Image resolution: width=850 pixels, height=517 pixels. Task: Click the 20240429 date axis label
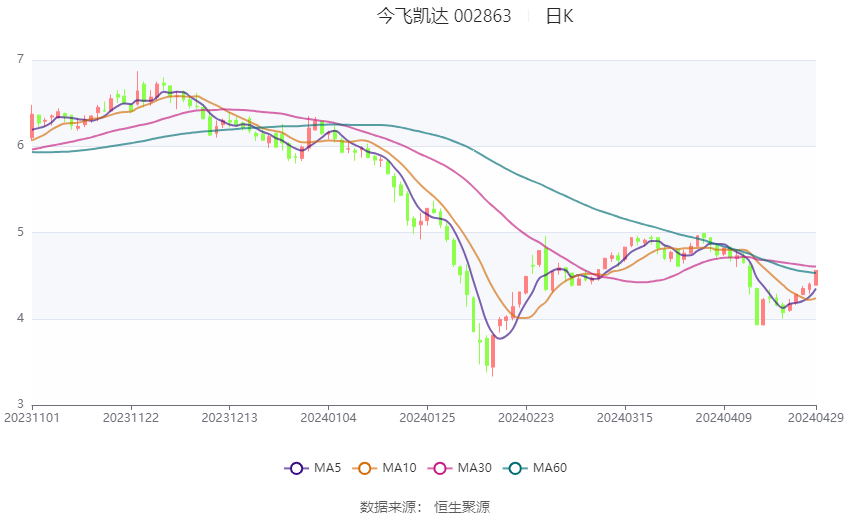pyautogui.click(x=816, y=418)
